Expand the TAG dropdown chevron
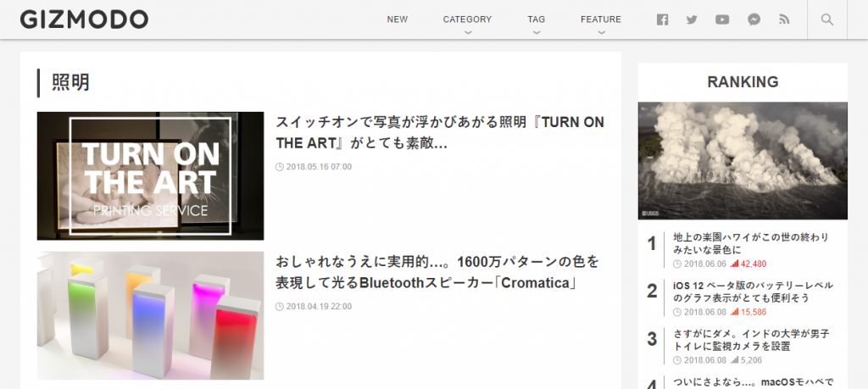This screenshot has height=389, width=868. tap(536, 33)
